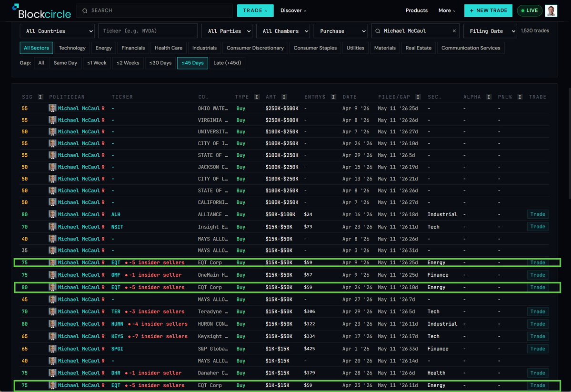Expand the Discover menu
The height and width of the screenshot is (392, 571).
click(293, 10)
